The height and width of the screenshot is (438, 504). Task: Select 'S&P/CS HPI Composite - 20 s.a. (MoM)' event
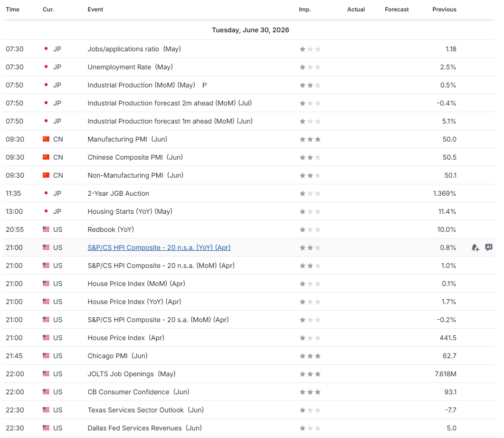pos(158,319)
